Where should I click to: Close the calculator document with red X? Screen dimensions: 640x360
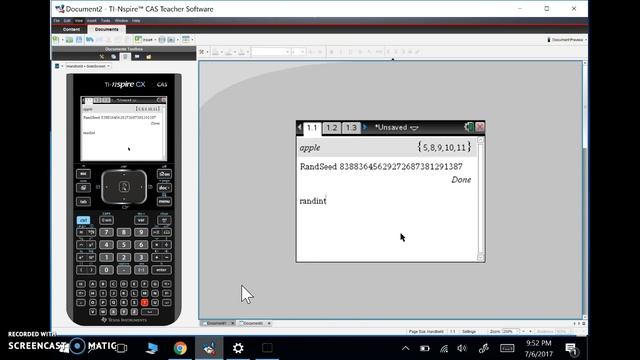480,127
